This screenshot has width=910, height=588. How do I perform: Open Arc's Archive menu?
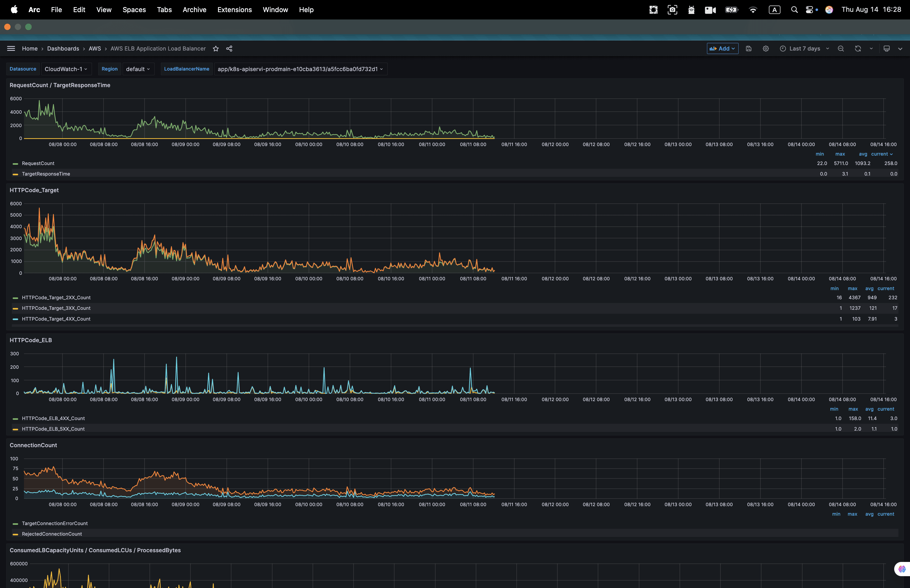pyautogui.click(x=194, y=9)
